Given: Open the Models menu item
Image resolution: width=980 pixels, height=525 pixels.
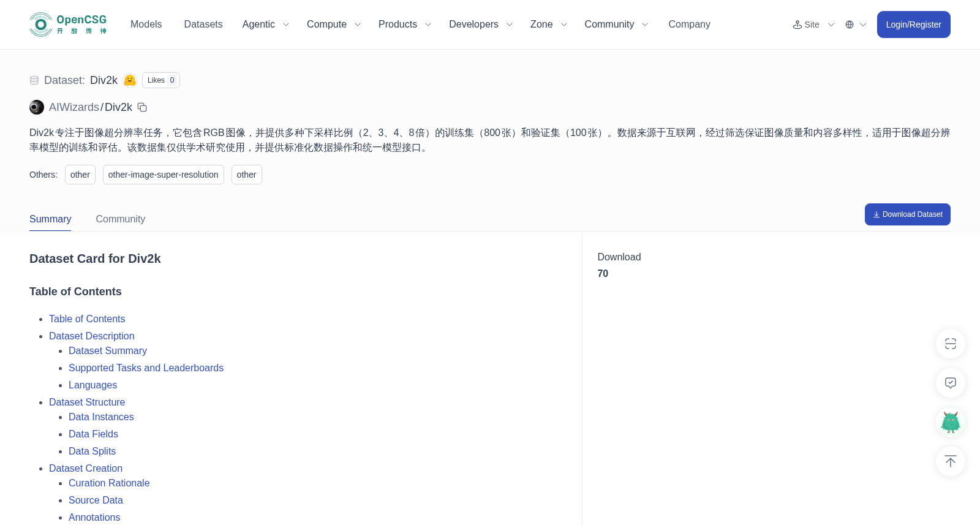Looking at the screenshot, I should coord(146,25).
